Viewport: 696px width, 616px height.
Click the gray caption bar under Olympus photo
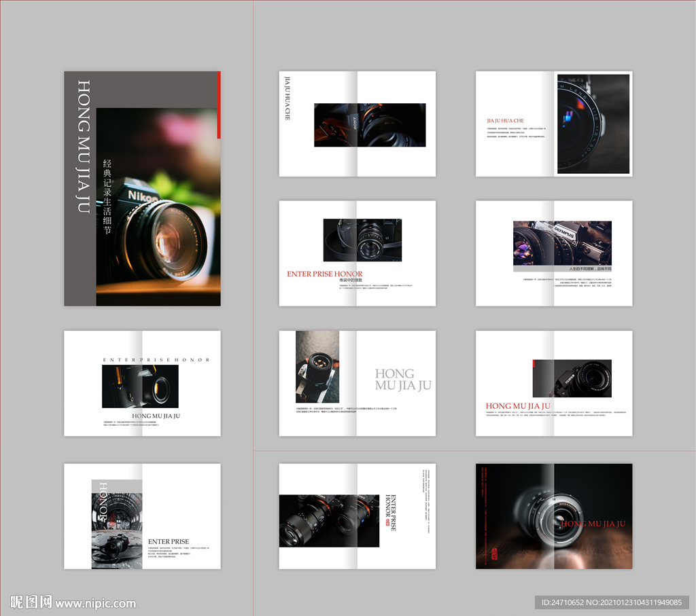(561, 269)
